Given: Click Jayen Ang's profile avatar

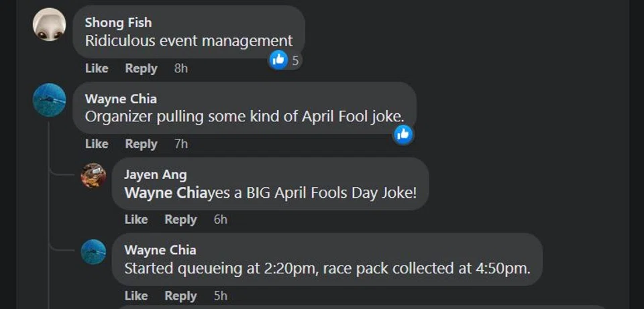Looking at the screenshot, I should [93, 176].
